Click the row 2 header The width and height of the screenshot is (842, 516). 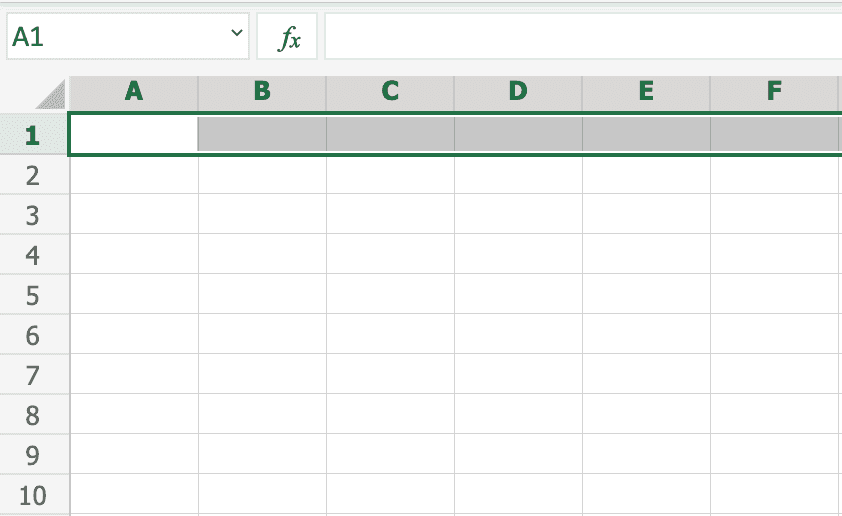33,175
